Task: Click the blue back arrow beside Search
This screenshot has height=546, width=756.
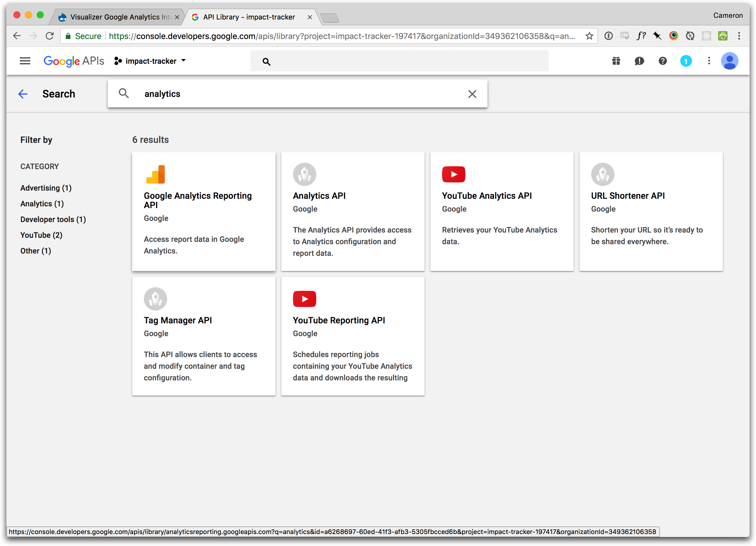Action: (23, 94)
